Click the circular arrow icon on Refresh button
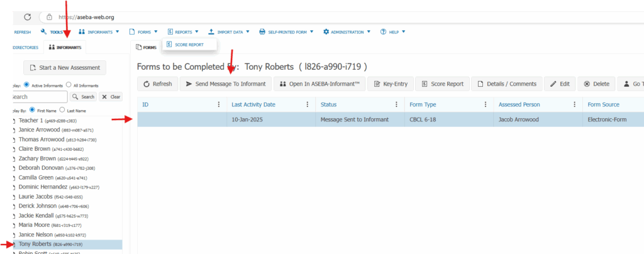Image resolution: width=644 pixels, height=254 pixels. 146,84
